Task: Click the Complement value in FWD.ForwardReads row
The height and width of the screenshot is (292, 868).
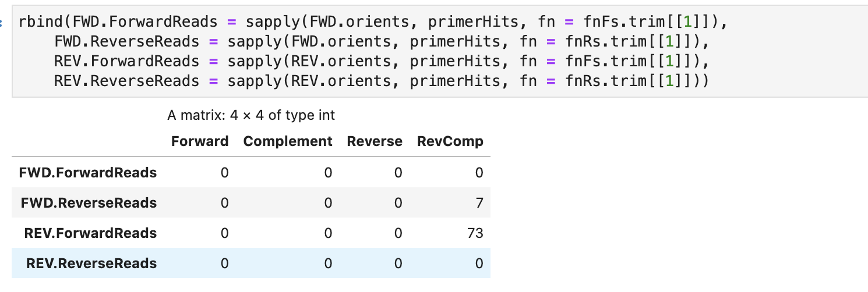Action: click(329, 173)
